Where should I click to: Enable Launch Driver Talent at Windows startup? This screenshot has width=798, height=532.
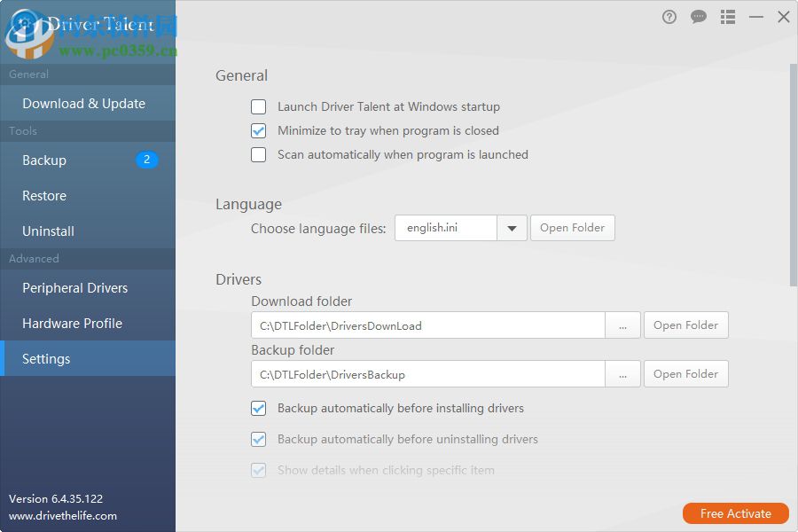point(259,107)
